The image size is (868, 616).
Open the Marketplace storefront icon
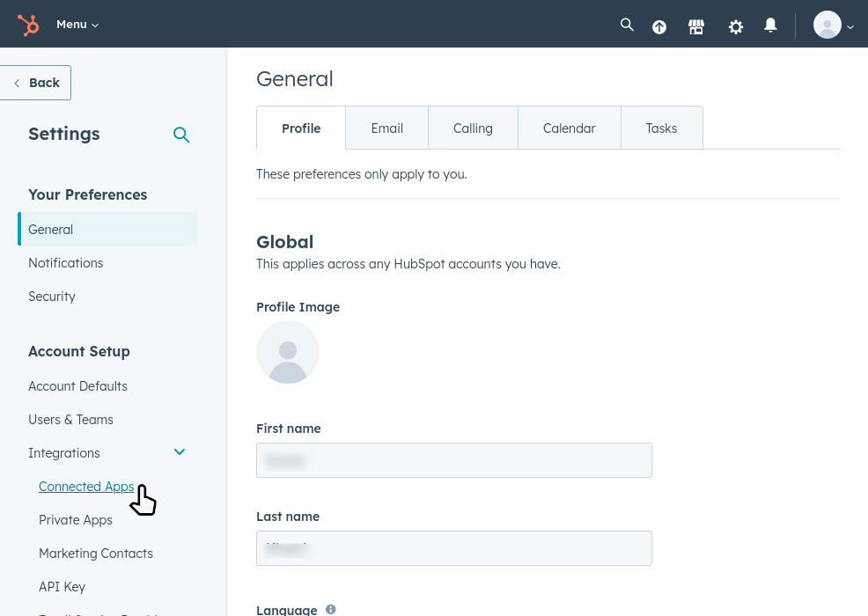[696, 27]
